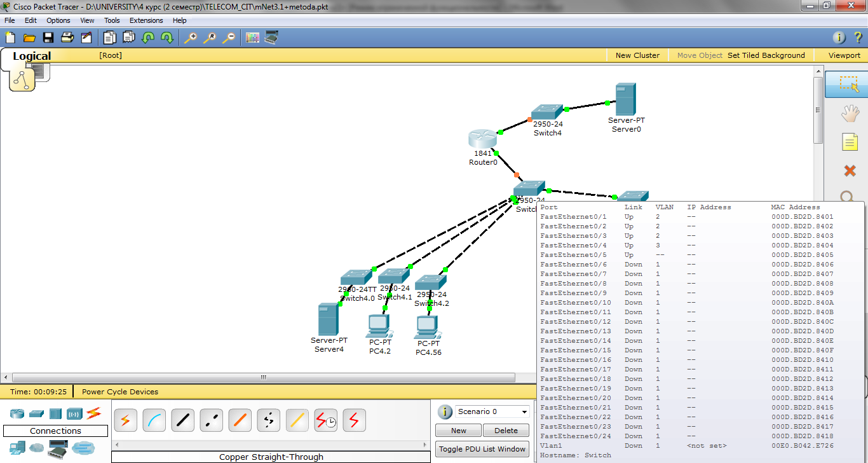
Task: Select Switches device category
Action: click(36, 414)
